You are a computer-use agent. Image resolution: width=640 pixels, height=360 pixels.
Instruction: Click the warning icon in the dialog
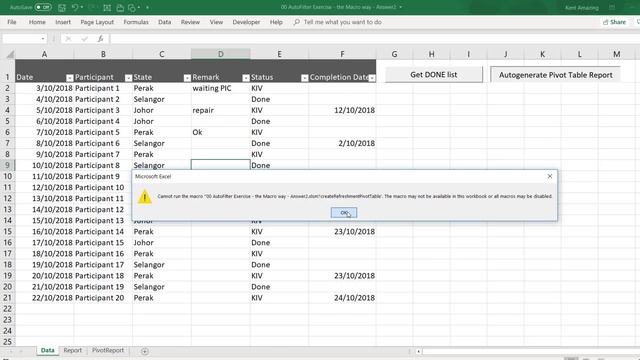(144, 197)
